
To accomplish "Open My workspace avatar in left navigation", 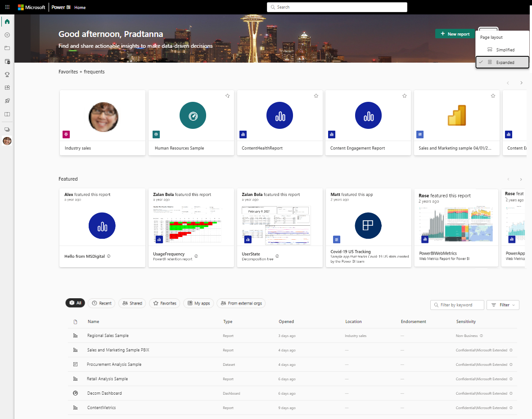I will pos(7,141).
